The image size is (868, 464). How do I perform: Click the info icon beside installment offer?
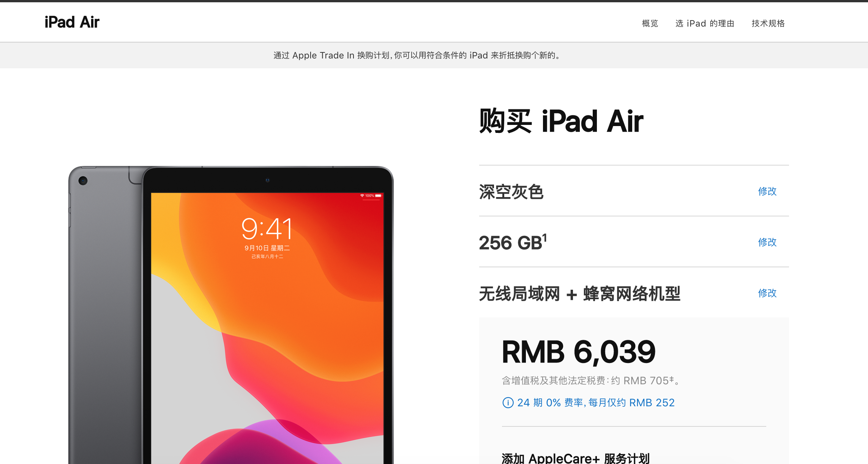[x=508, y=402]
